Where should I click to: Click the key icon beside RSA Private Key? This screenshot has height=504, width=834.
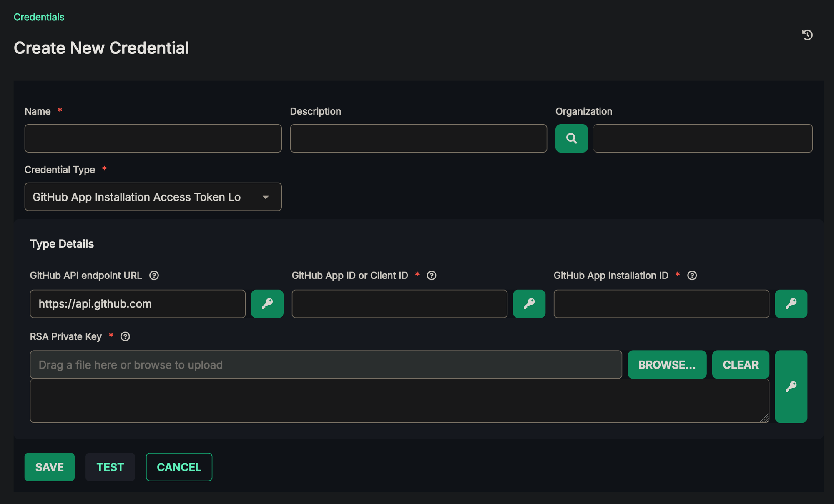(791, 386)
